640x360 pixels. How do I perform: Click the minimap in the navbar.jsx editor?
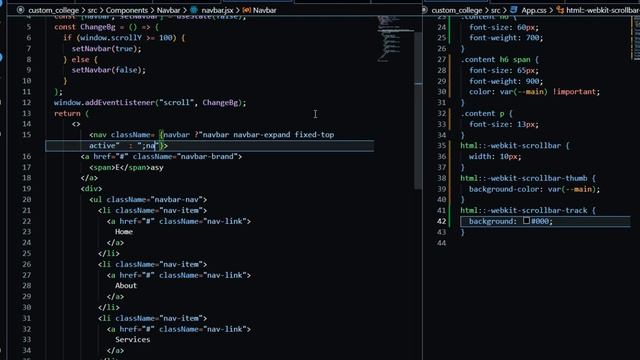tap(393, 39)
